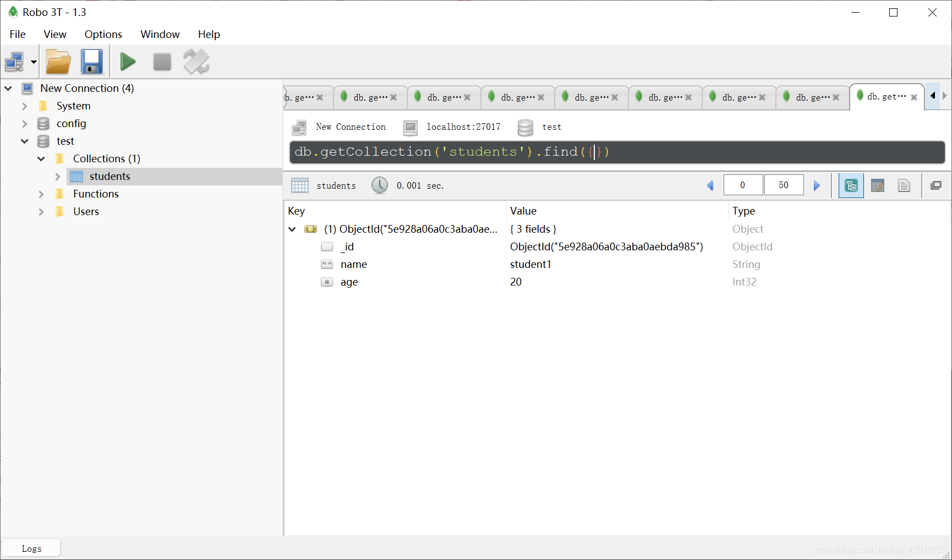
Task: Click the students results grid icon
Action: (300, 185)
